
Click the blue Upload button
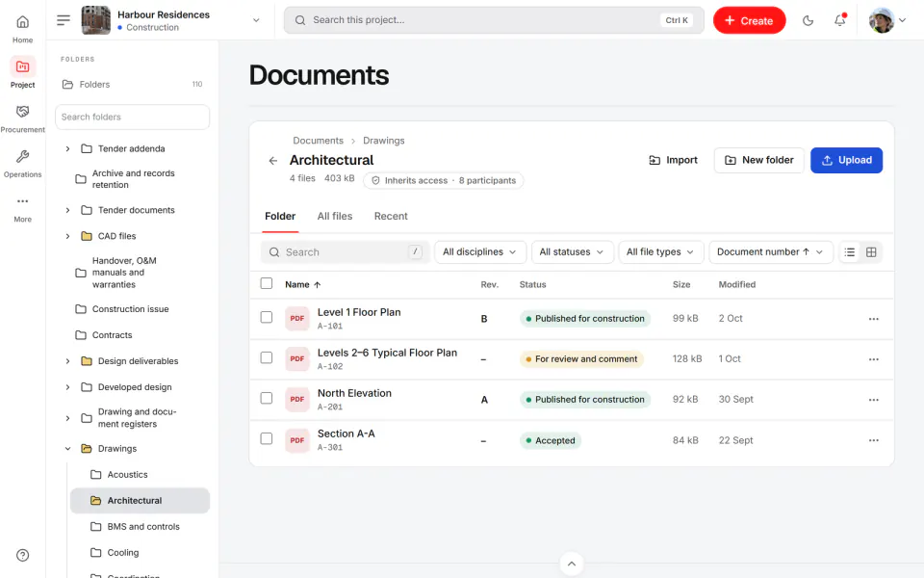[x=846, y=161]
